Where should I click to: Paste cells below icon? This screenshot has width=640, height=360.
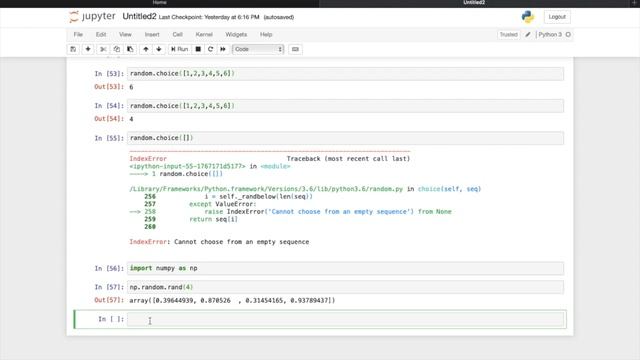(x=130, y=49)
